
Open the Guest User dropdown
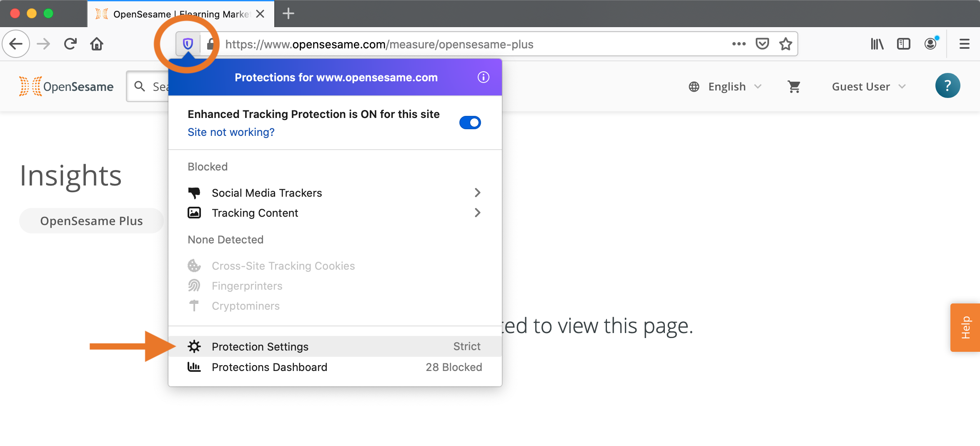[x=869, y=87]
